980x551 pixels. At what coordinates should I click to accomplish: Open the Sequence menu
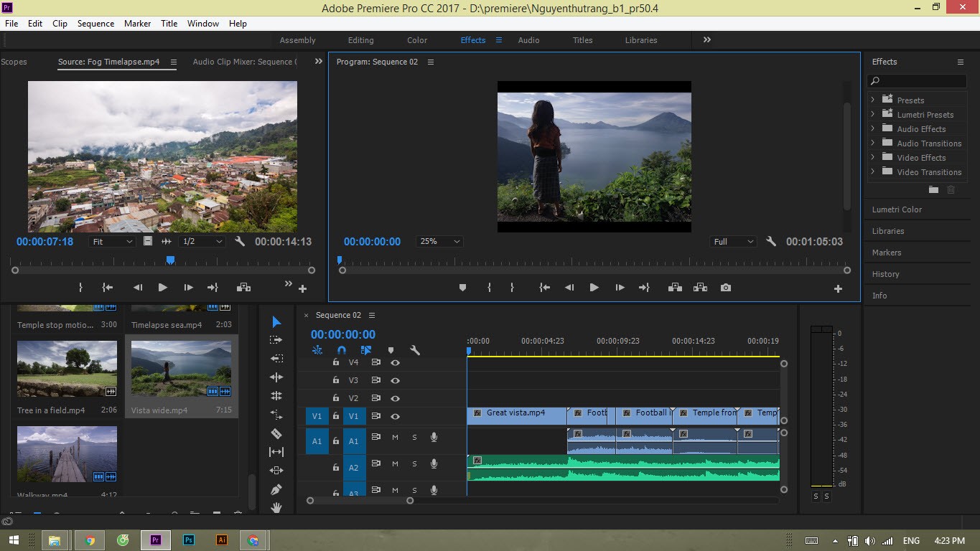95,24
